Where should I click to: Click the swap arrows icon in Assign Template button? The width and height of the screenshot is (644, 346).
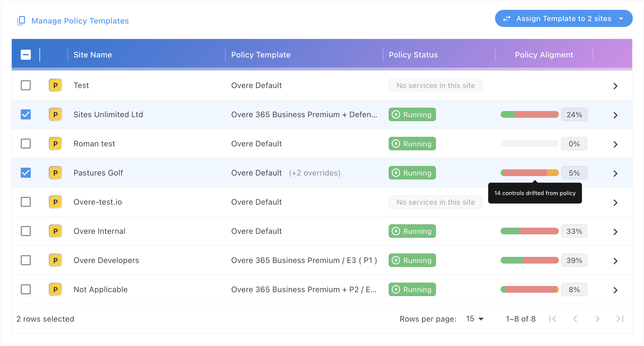(507, 18)
